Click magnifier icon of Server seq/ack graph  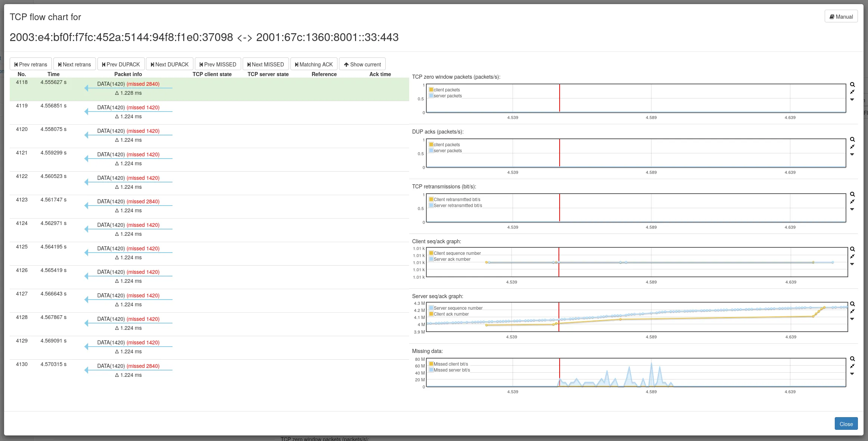(x=852, y=304)
